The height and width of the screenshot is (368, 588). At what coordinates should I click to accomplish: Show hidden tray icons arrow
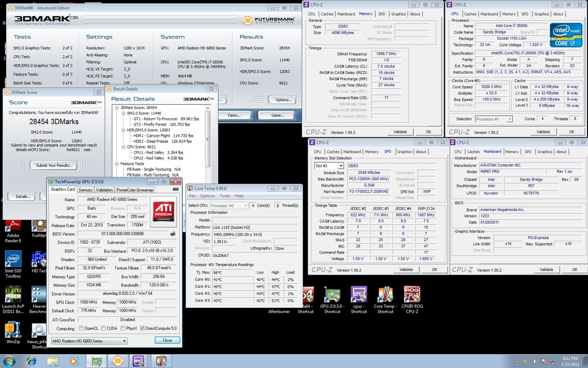coord(517,362)
